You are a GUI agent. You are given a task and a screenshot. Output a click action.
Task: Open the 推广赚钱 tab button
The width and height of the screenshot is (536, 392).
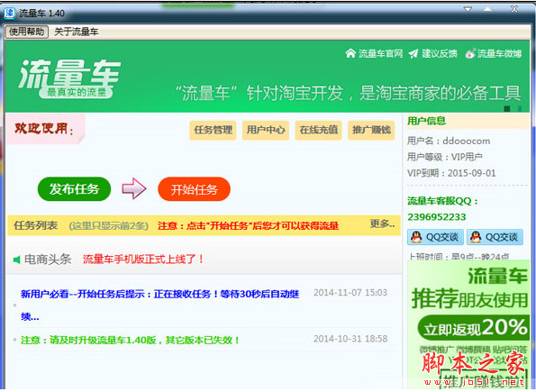coord(371,130)
